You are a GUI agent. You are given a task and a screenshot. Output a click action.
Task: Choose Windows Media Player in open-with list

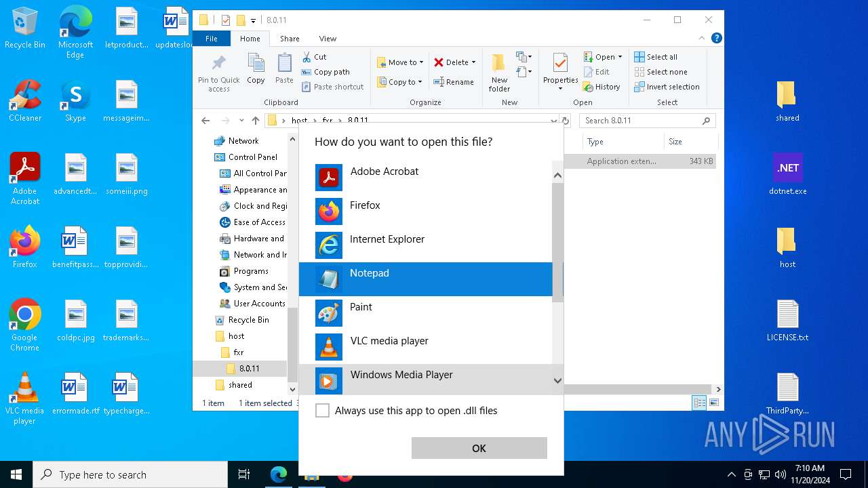[x=426, y=380]
